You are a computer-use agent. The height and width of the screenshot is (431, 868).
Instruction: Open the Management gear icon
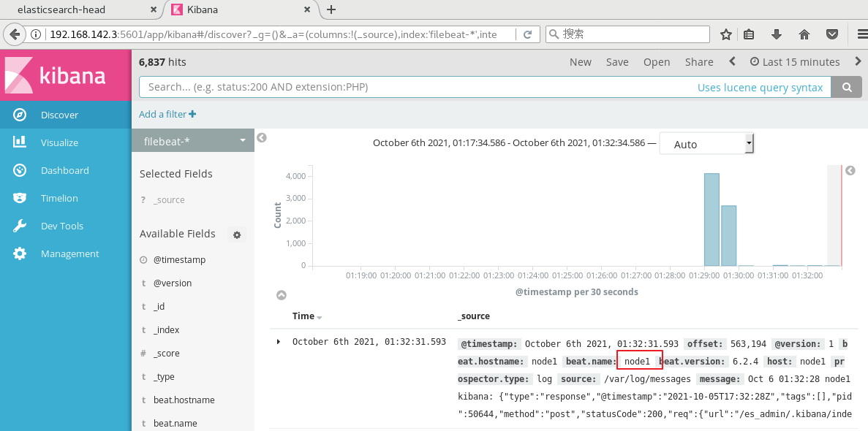coord(19,253)
